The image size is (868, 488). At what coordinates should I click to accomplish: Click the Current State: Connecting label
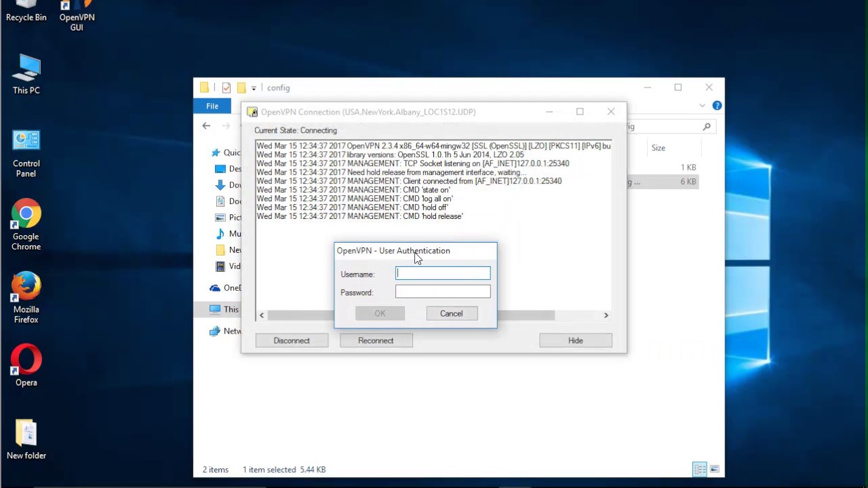point(296,130)
